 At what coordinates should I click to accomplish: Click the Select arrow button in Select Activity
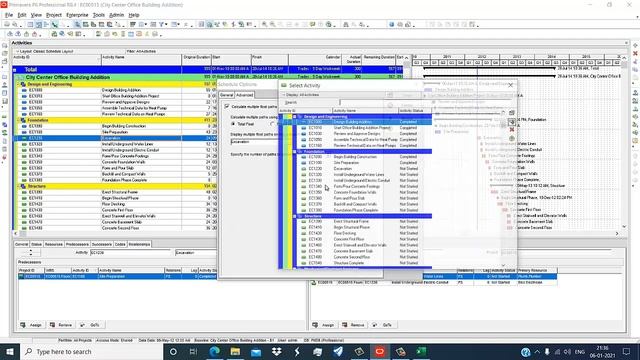coord(512,122)
